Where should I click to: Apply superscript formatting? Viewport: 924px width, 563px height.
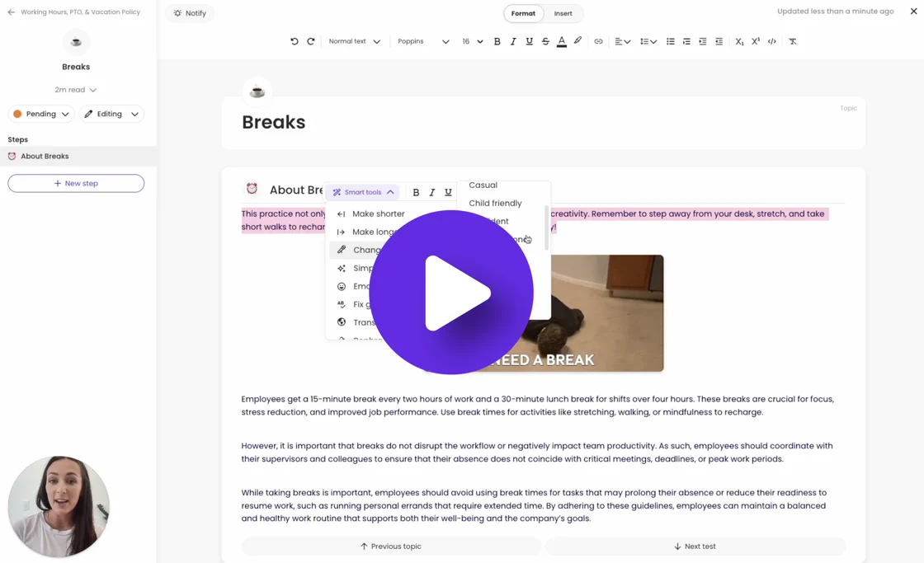click(x=756, y=41)
